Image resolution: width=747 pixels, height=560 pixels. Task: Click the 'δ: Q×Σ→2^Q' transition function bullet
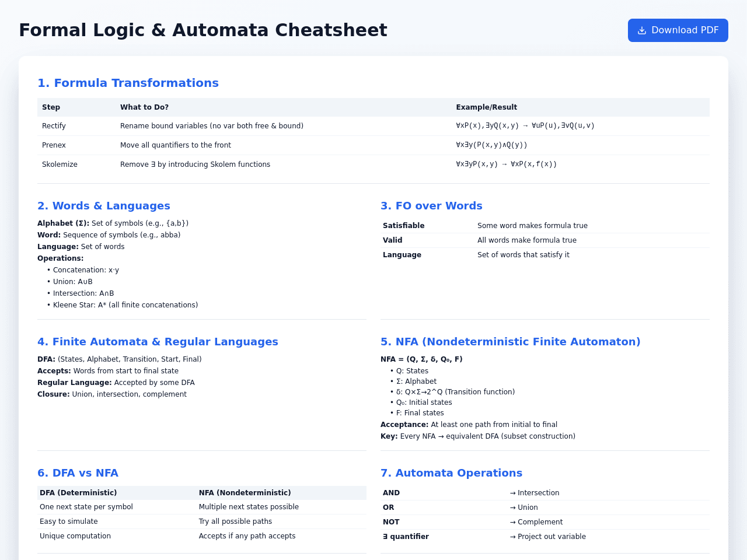(x=452, y=392)
